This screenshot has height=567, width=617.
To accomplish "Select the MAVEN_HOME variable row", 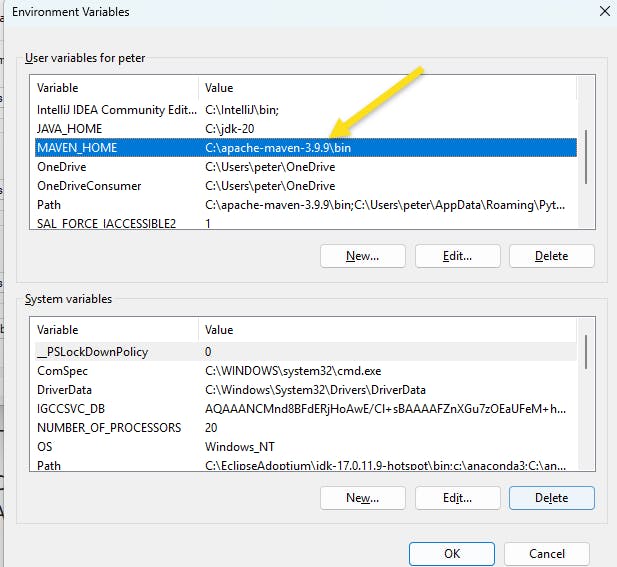I will click(306, 148).
